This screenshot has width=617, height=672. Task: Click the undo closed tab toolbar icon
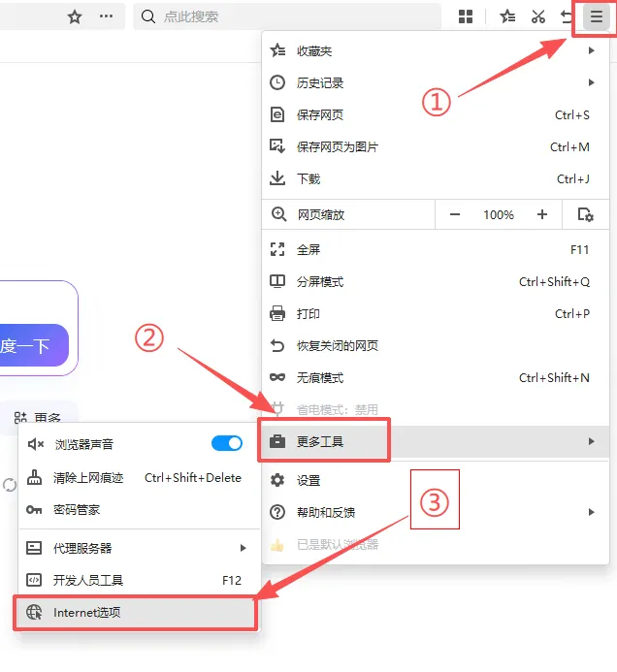tap(567, 16)
